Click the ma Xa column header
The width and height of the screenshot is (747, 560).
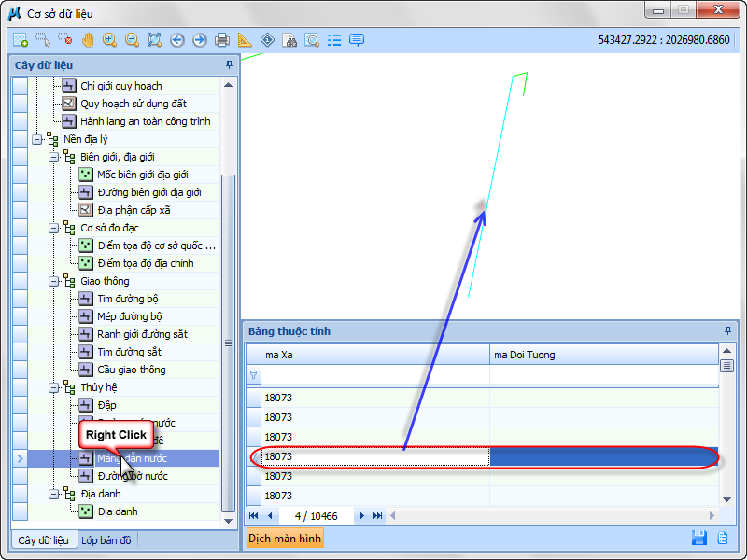tap(375, 355)
